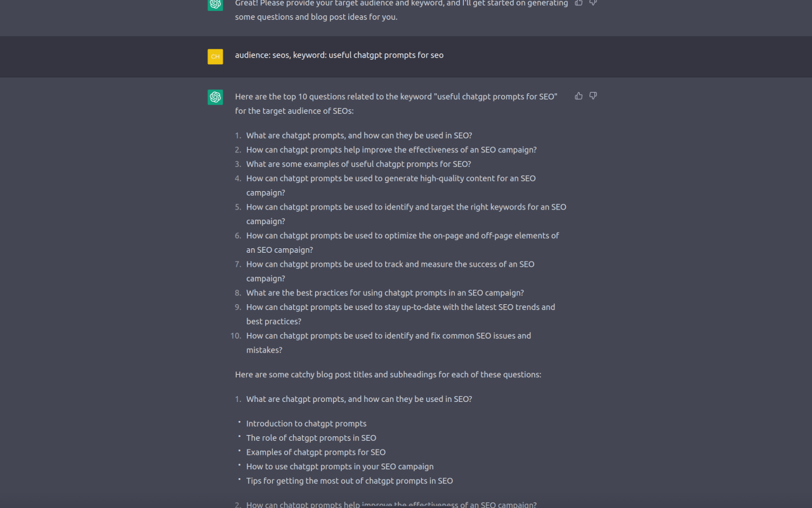Click ChatGPT logo beside "Great! Please provide" message
The height and width of the screenshot is (508, 812).
coord(215,4)
